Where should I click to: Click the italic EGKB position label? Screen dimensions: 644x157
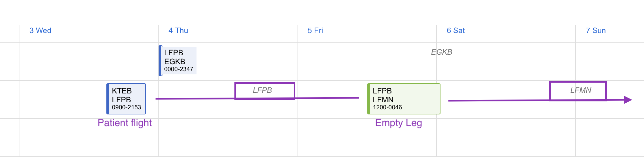pos(441,52)
